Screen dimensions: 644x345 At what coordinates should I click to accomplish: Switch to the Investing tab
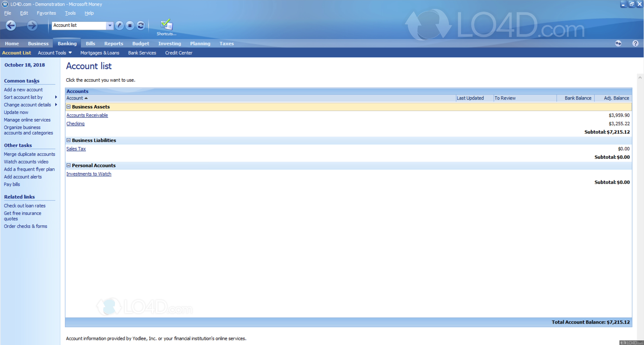pyautogui.click(x=169, y=43)
